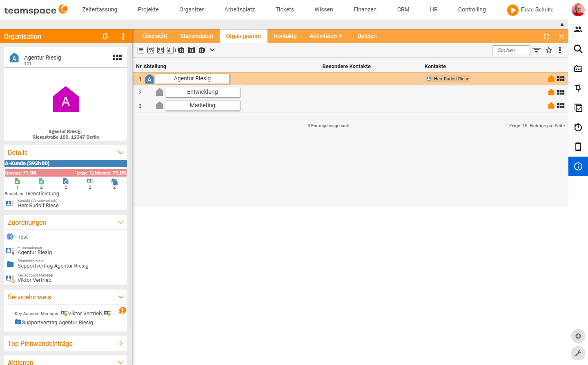Switch to the search detail view icon
The height and width of the screenshot is (365, 588).
151,50
